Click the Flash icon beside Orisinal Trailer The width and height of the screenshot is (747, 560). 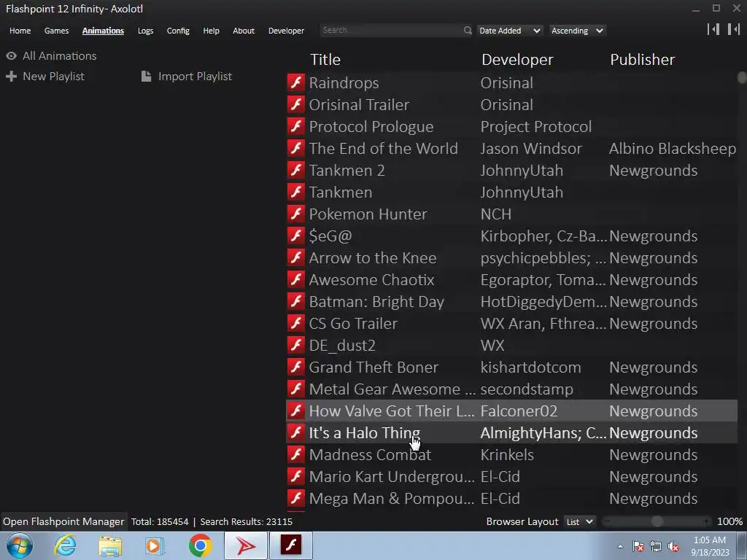296,105
